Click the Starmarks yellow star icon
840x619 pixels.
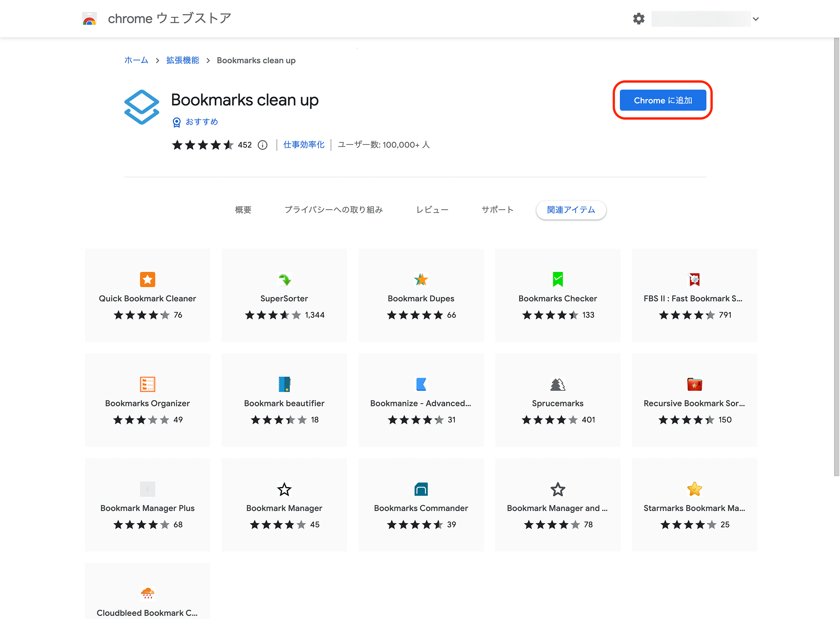pyautogui.click(x=695, y=489)
